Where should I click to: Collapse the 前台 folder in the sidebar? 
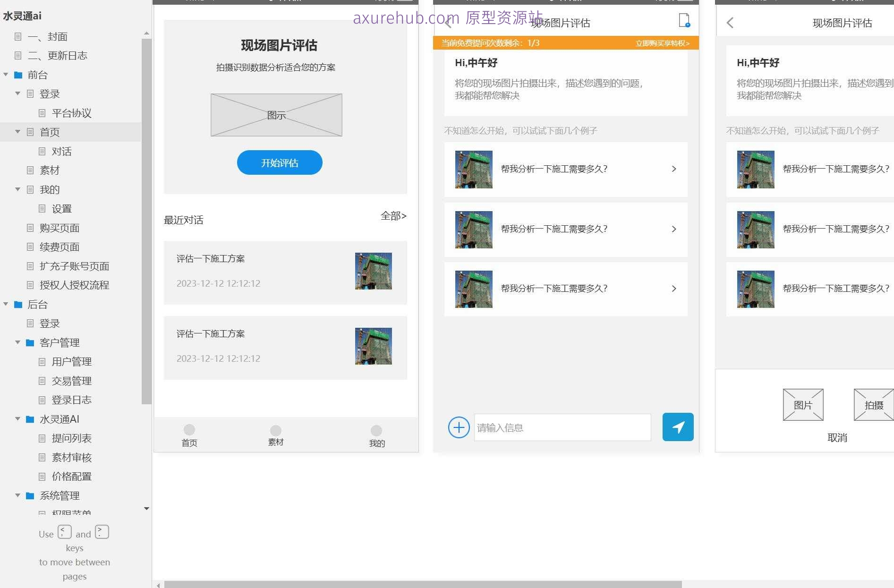pos(6,75)
